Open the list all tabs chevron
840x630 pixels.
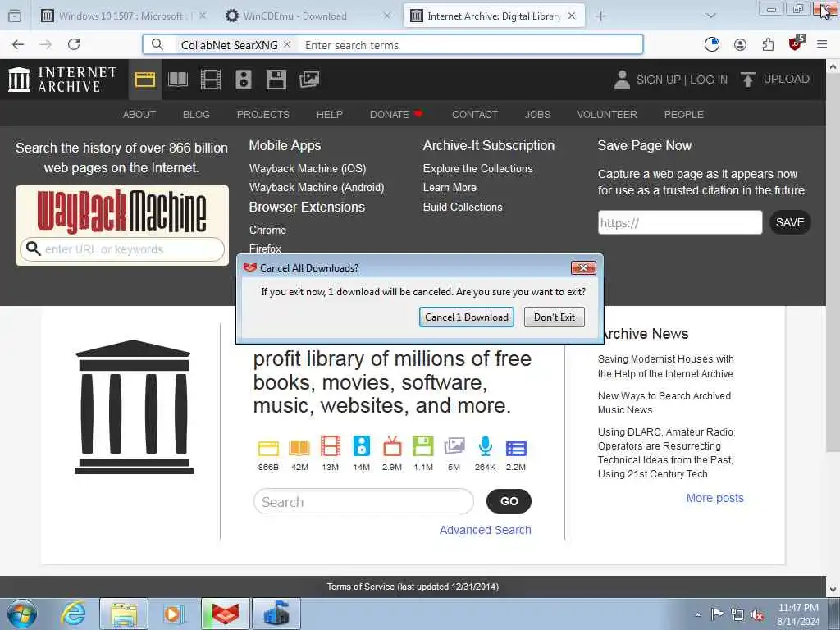pos(711,16)
